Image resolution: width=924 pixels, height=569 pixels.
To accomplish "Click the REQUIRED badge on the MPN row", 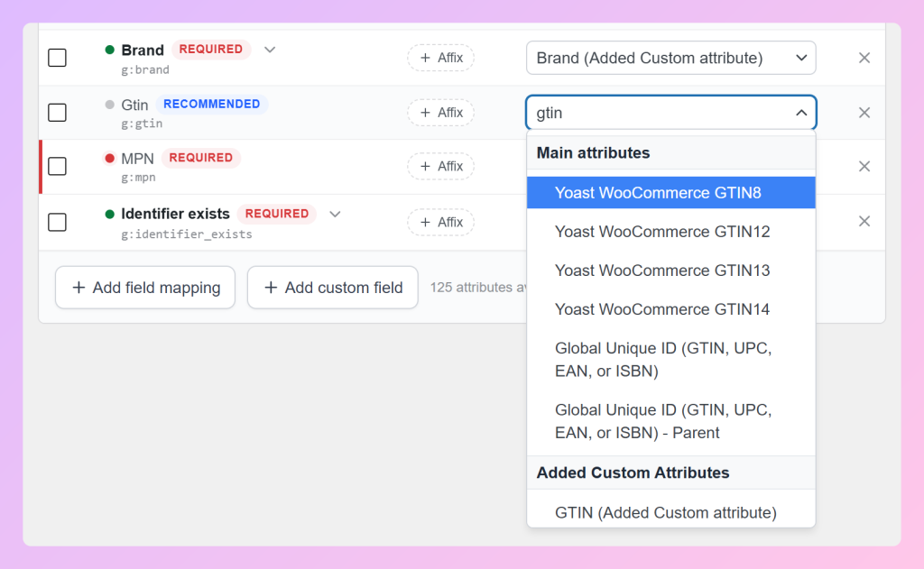I will click(201, 157).
